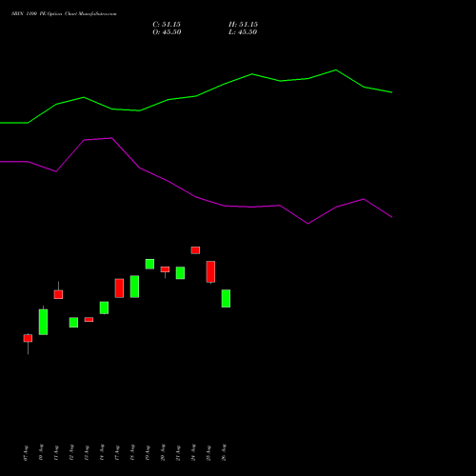Click the peak of the green line
The height and width of the screenshot is (476, 476).
[336, 69]
